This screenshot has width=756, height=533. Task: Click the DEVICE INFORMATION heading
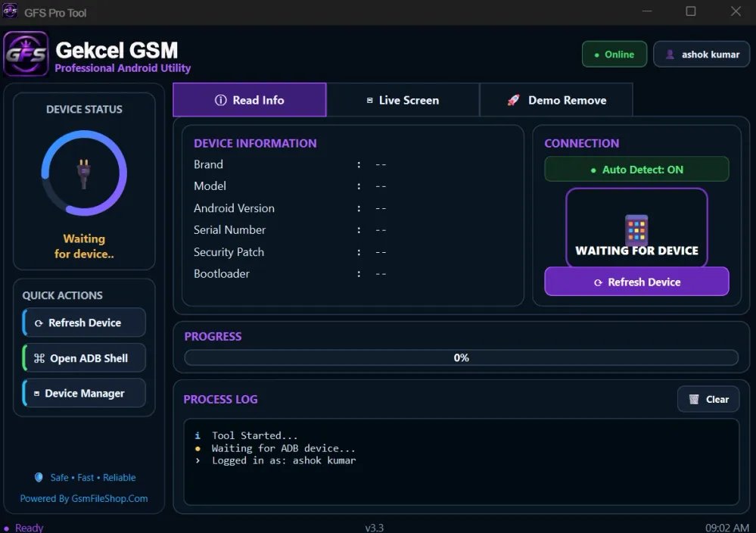coord(255,143)
